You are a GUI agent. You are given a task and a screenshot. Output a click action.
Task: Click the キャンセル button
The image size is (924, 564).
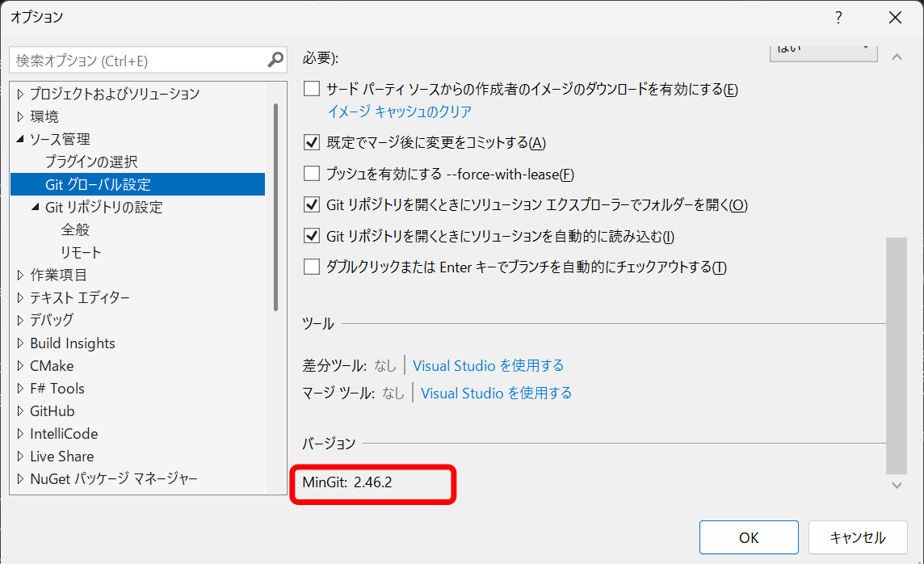858,537
